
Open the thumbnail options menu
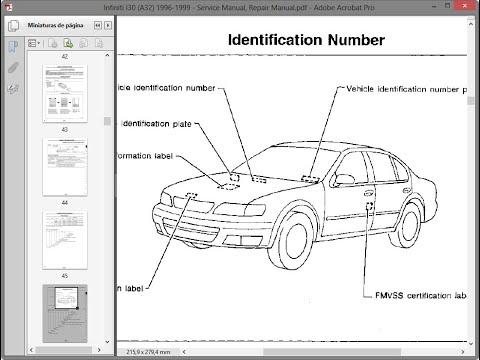[34, 43]
